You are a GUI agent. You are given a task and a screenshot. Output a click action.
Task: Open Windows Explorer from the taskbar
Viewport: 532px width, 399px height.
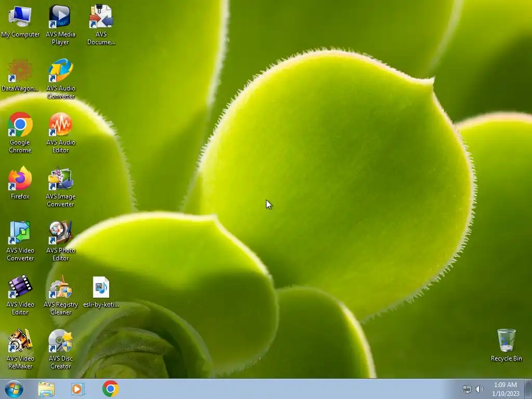tap(46, 389)
